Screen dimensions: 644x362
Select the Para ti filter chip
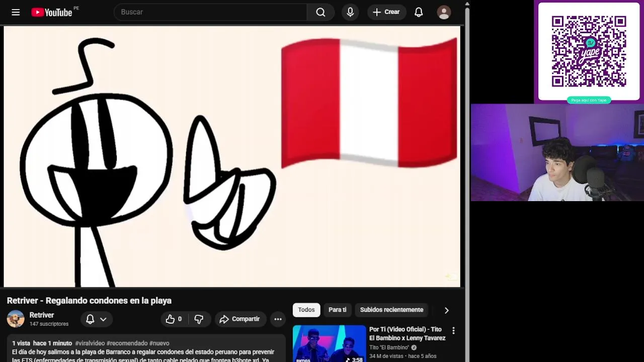point(338,310)
